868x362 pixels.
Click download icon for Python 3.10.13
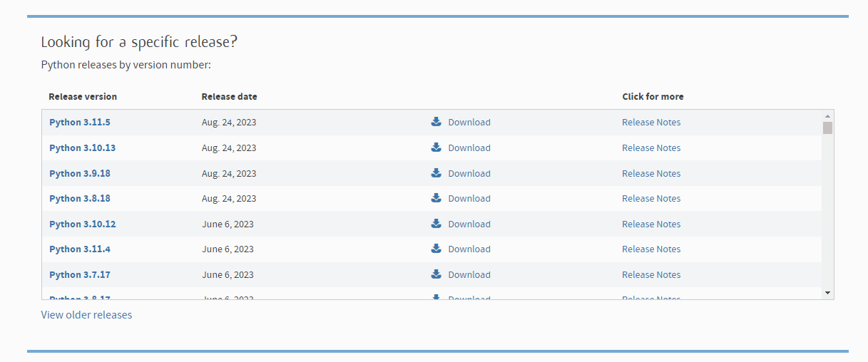click(x=436, y=148)
